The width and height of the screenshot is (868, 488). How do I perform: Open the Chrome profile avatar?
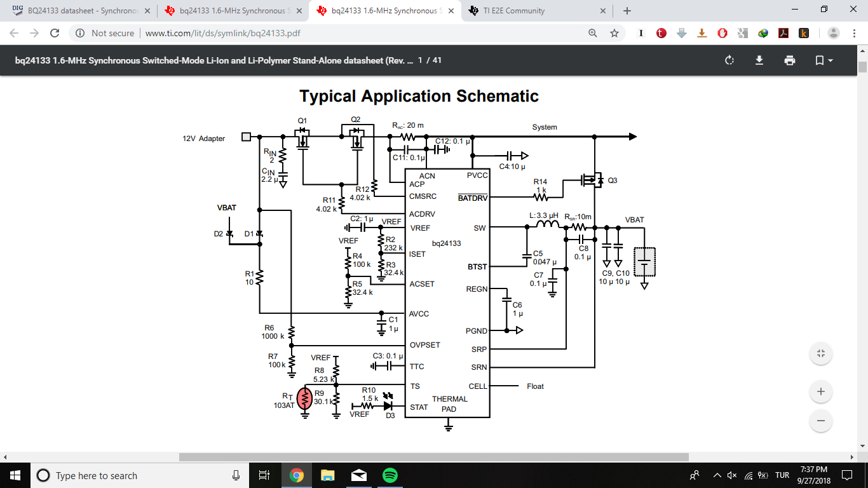pyautogui.click(x=834, y=33)
